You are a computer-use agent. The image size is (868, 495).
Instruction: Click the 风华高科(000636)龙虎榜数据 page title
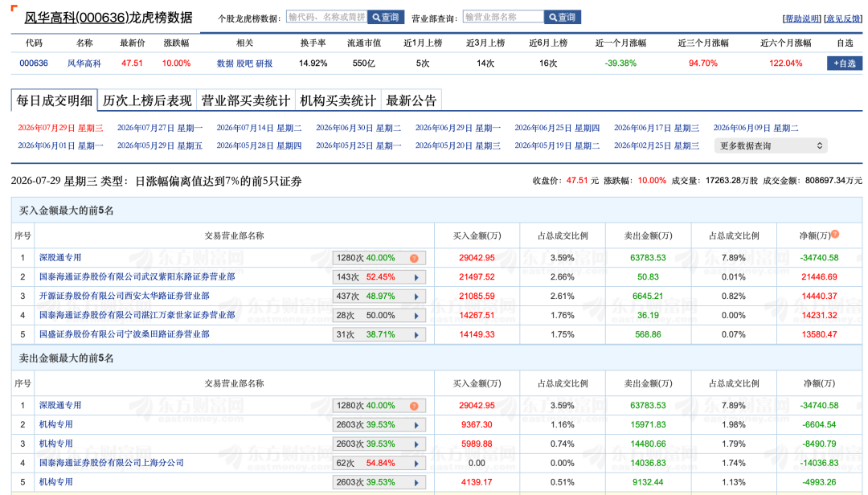[x=108, y=18]
